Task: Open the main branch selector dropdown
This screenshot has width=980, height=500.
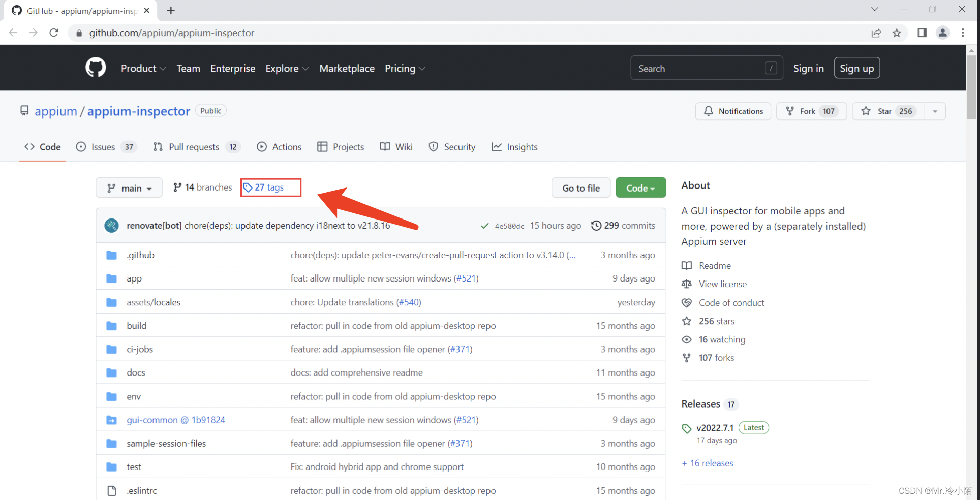Action: point(129,188)
